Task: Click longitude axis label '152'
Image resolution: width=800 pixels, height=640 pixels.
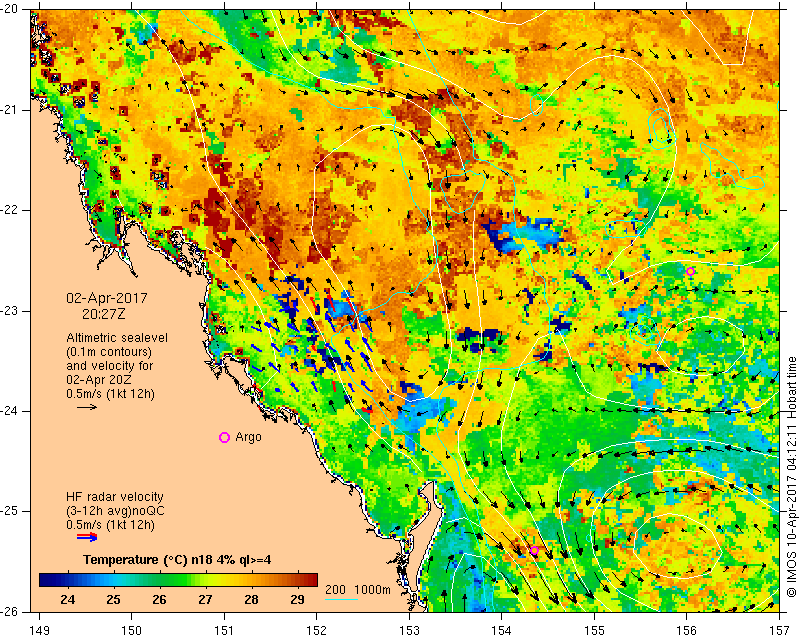Action: point(317,630)
